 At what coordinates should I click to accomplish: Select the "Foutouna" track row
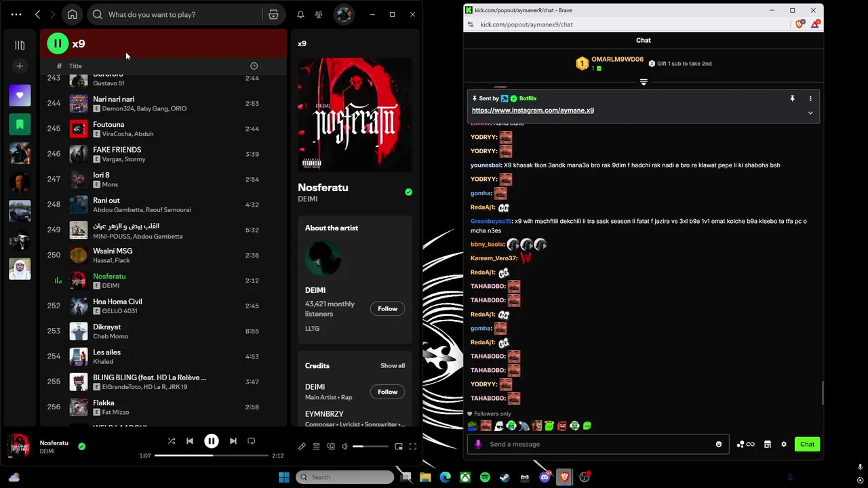pos(163,129)
